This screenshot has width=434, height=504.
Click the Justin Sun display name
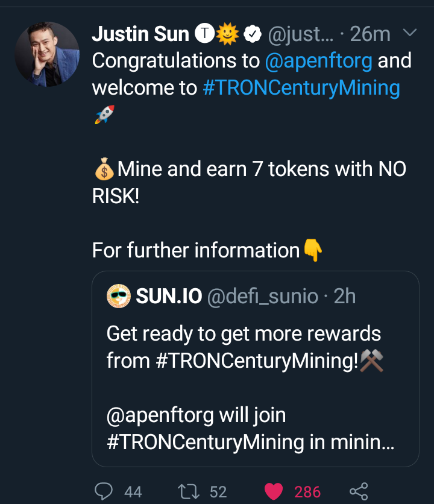[140, 35]
